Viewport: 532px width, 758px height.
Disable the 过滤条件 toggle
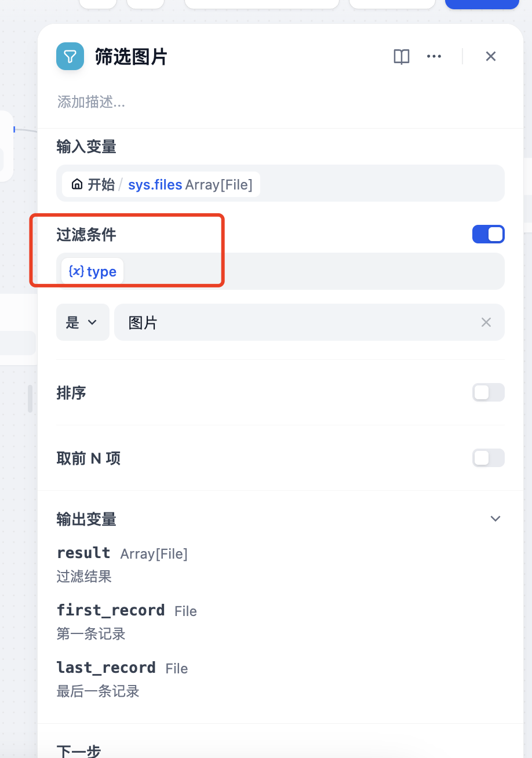click(x=488, y=234)
